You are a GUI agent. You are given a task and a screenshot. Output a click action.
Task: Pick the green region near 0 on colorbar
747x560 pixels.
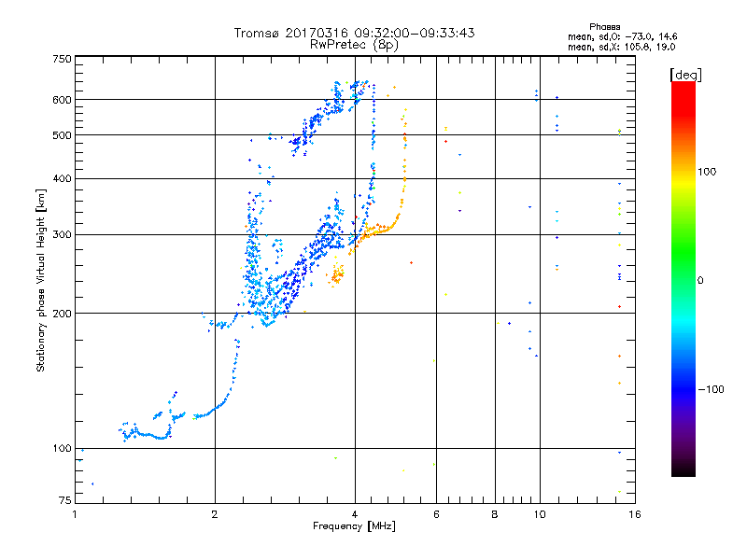[684, 269]
